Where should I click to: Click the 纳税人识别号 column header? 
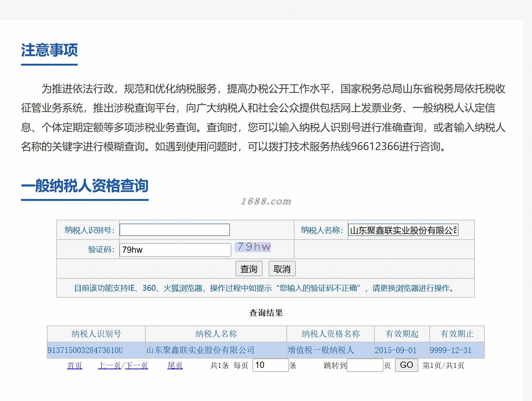tap(96, 334)
